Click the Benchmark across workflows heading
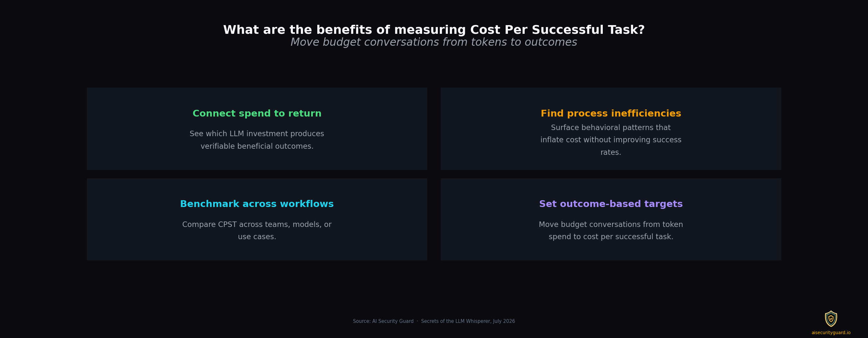Screen dimensions: 868x338 click(257, 204)
